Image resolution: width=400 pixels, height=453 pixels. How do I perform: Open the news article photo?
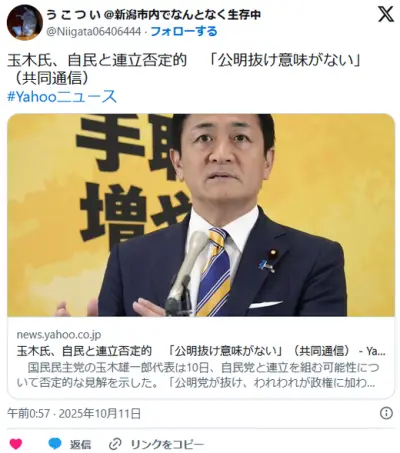pyautogui.click(x=201, y=215)
